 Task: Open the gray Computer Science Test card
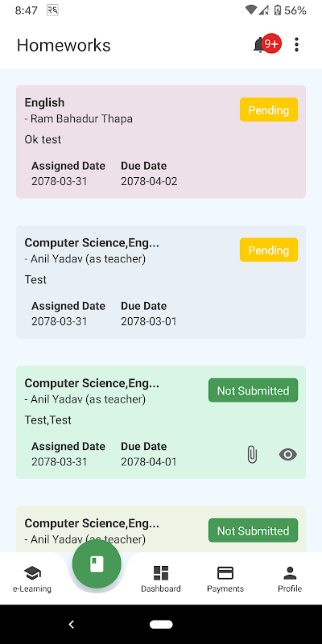(161, 283)
